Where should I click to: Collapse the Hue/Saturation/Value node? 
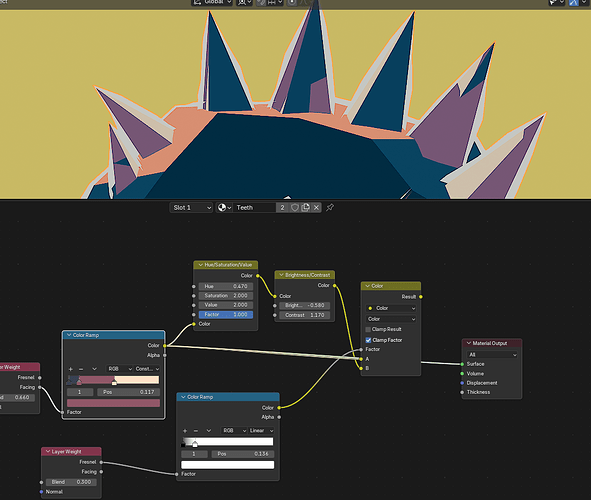[201, 265]
